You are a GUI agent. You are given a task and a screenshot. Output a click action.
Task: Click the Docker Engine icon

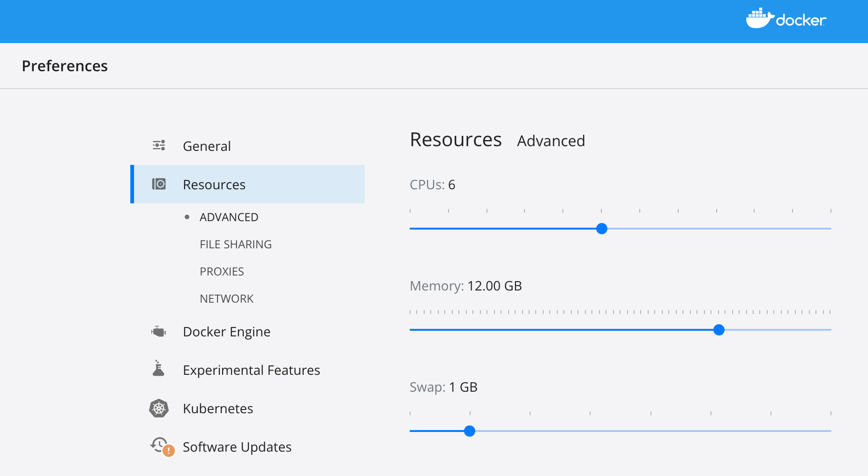tap(159, 332)
